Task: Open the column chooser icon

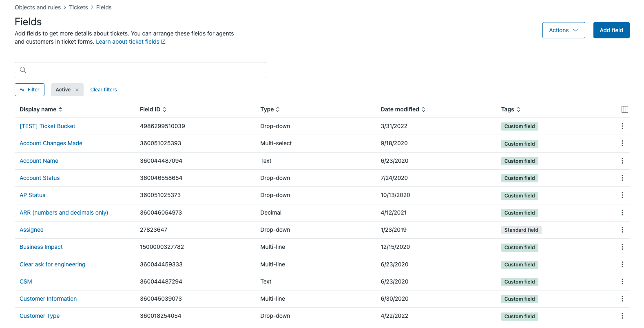Action: [x=624, y=109]
